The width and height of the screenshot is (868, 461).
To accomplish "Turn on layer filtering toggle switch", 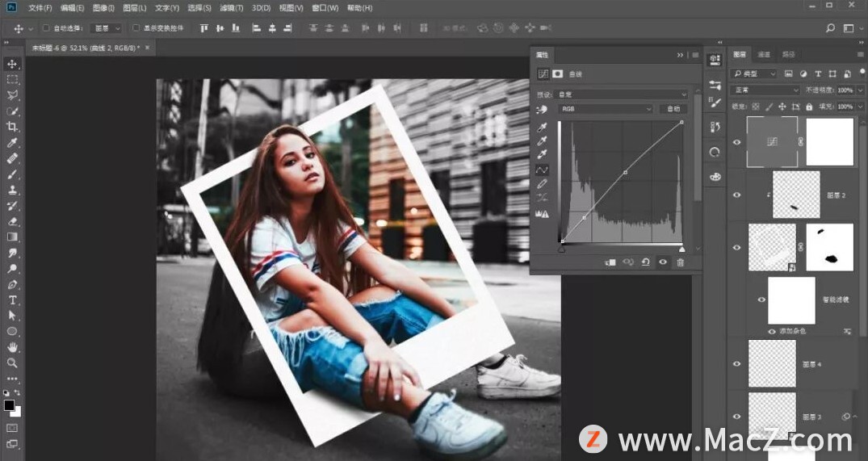I will click(862, 72).
